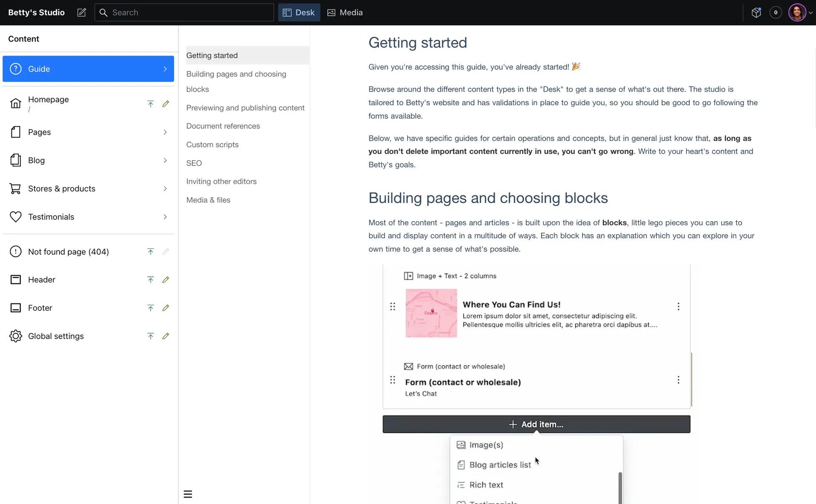Click the Header publish arrow icon
Screen dimensions: 816x504
click(x=150, y=280)
